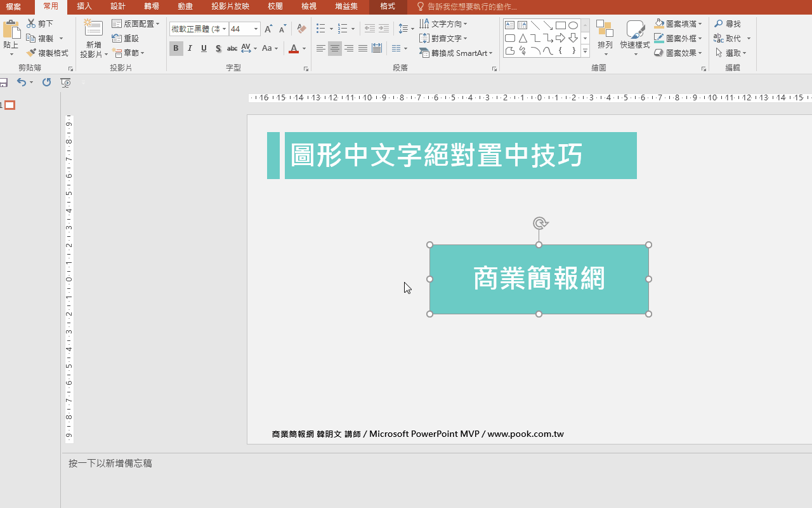Switch to the Design (設計) tab
The height and width of the screenshot is (508, 812).
pyautogui.click(x=118, y=6)
